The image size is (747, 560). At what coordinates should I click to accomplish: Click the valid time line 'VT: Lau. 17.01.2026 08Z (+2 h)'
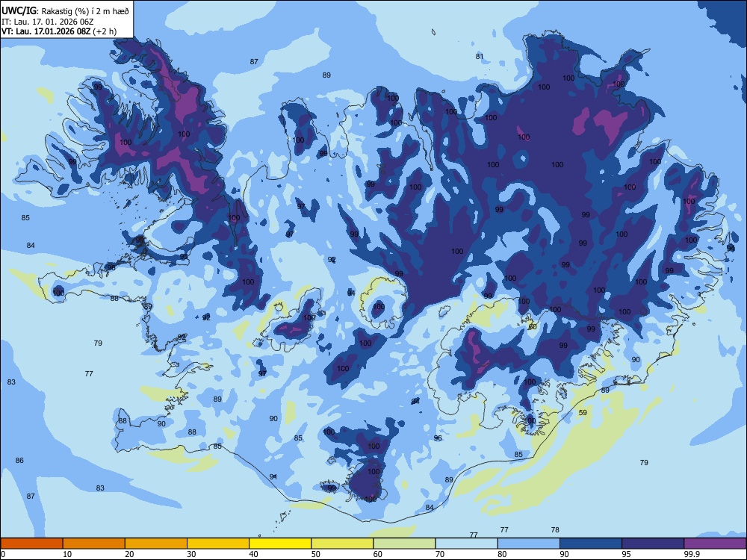pos(58,32)
